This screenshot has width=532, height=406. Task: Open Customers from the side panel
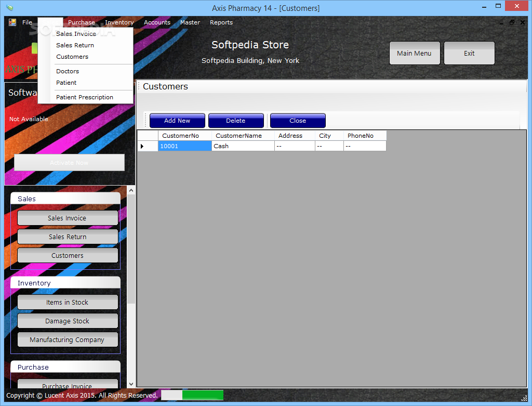pos(68,255)
